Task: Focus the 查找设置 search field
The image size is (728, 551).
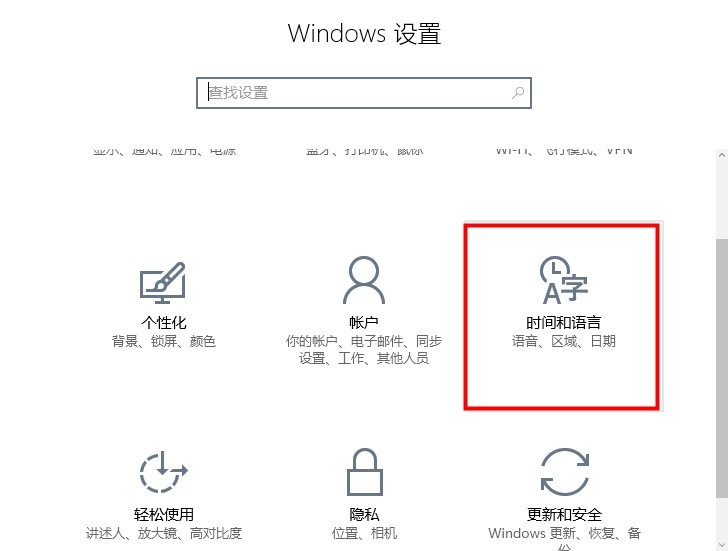Action: point(364,93)
